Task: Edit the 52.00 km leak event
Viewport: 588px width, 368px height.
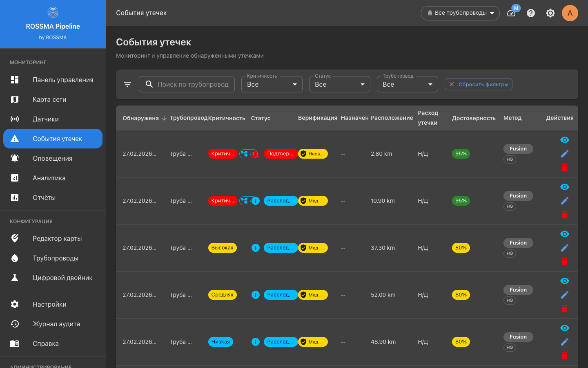Action: tap(565, 295)
